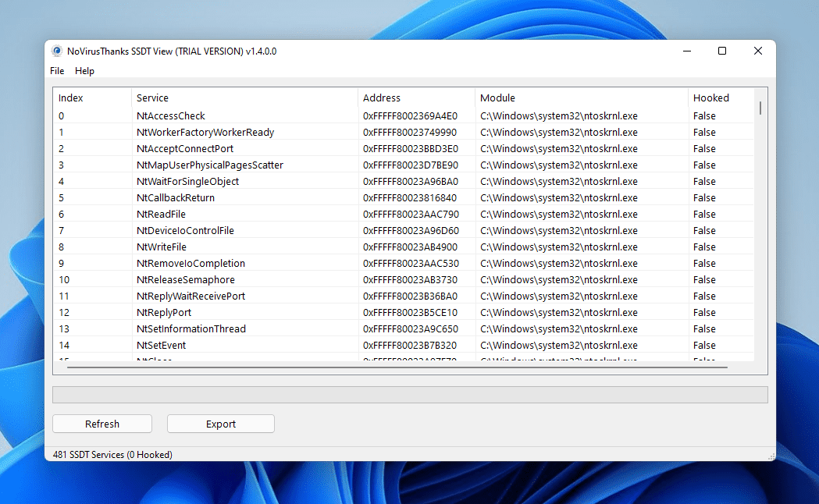
Task: Click address 0xFFFFF80023B7B320
Action: click(x=410, y=346)
